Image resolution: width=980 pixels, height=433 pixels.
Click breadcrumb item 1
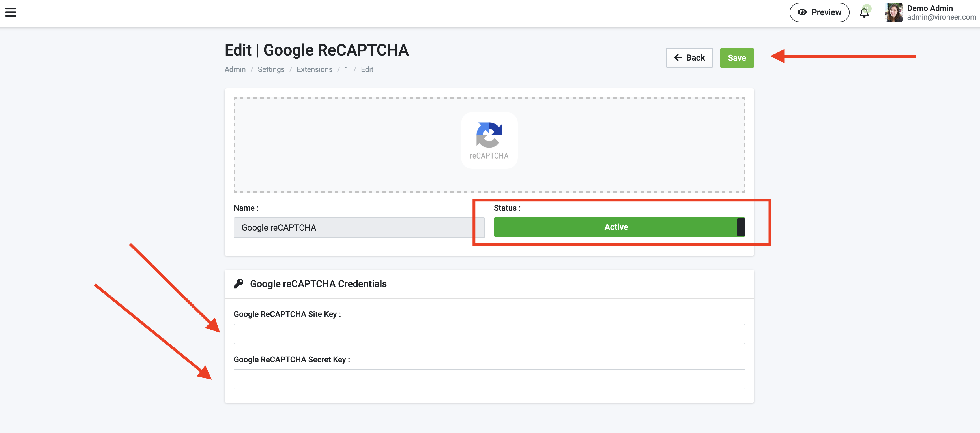[x=346, y=69]
